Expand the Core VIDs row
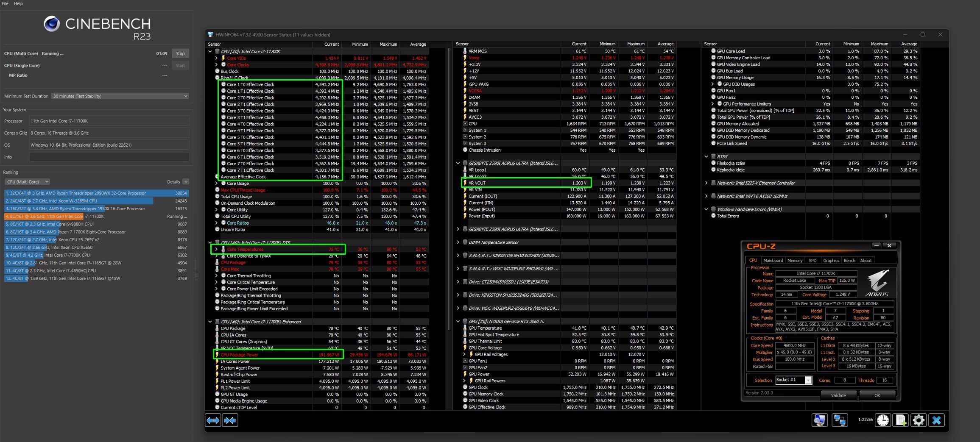The image size is (980, 442). 216,58
